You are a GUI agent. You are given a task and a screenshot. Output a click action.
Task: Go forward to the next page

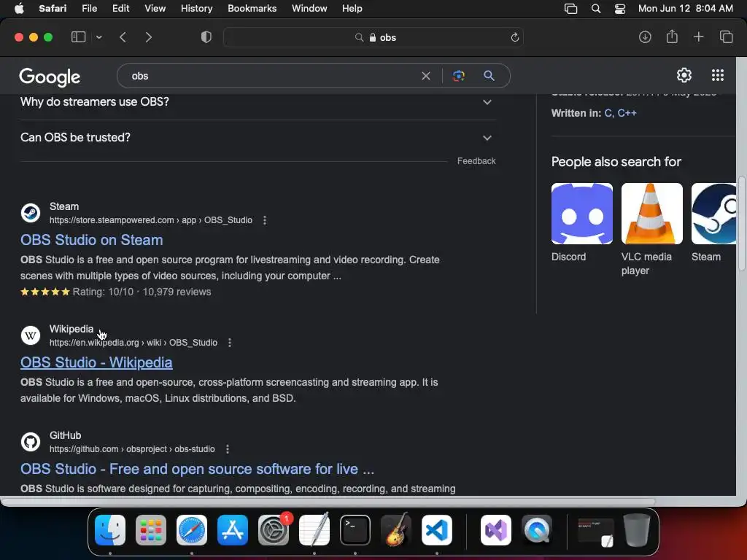coord(148,36)
